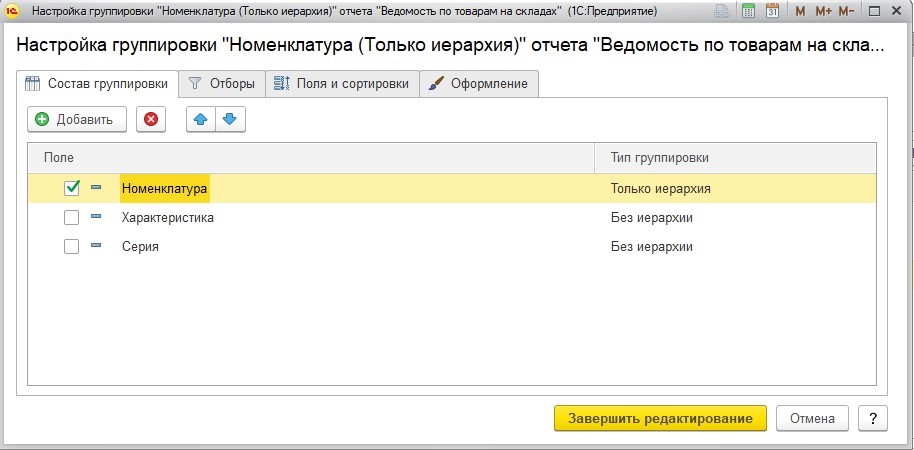Move field down with blue arrow
Viewport: 914px width, 450px height.
point(230,119)
